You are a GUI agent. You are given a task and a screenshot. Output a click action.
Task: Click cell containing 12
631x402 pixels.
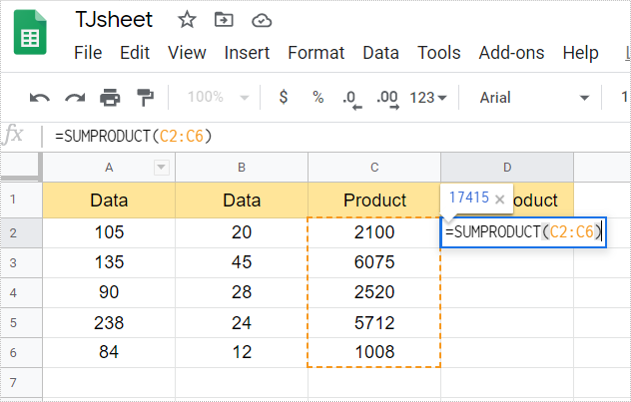241,353
